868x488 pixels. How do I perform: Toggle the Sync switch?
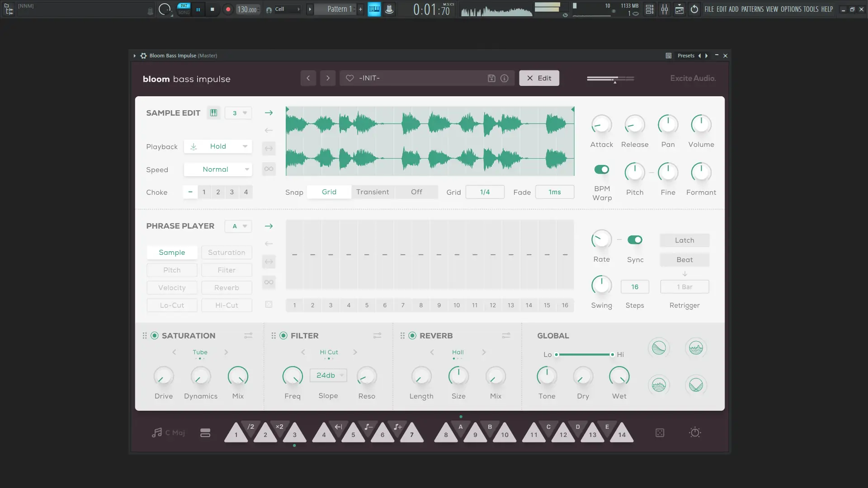pos(635,240)
